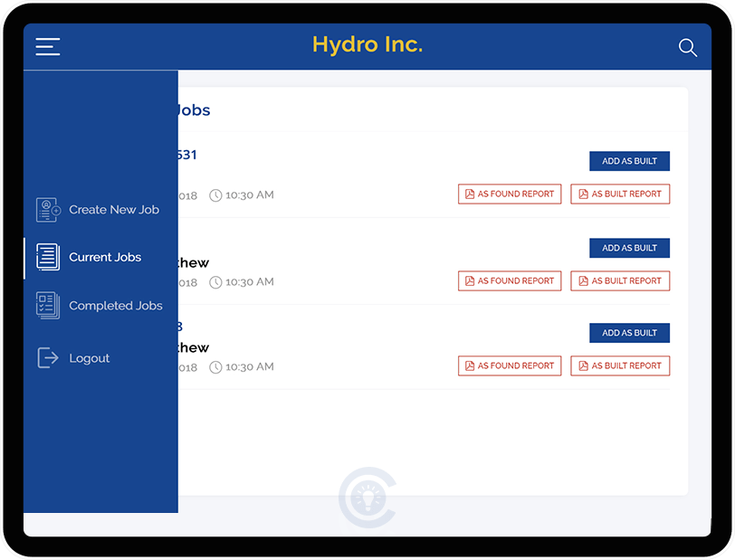The width and height of the screenshot is (735, 560).
Task: Go to Completed Jobs
Action: (x=100, y=306)
